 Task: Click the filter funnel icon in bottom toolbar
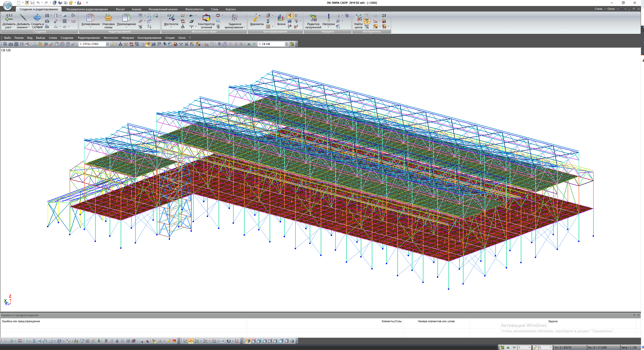tap(82, 341)
